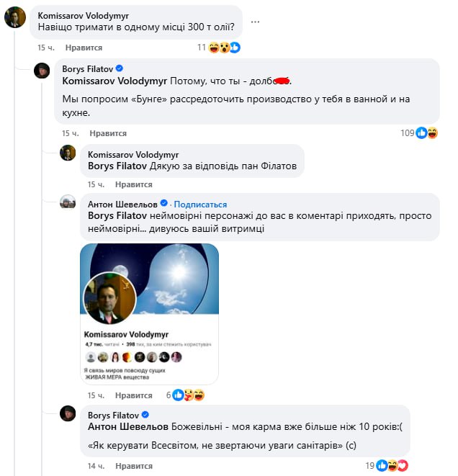Click Komissarov Volodymyr's top comment avatar
This screenshot has width=458, height=476.
click(x=15, y=17)
